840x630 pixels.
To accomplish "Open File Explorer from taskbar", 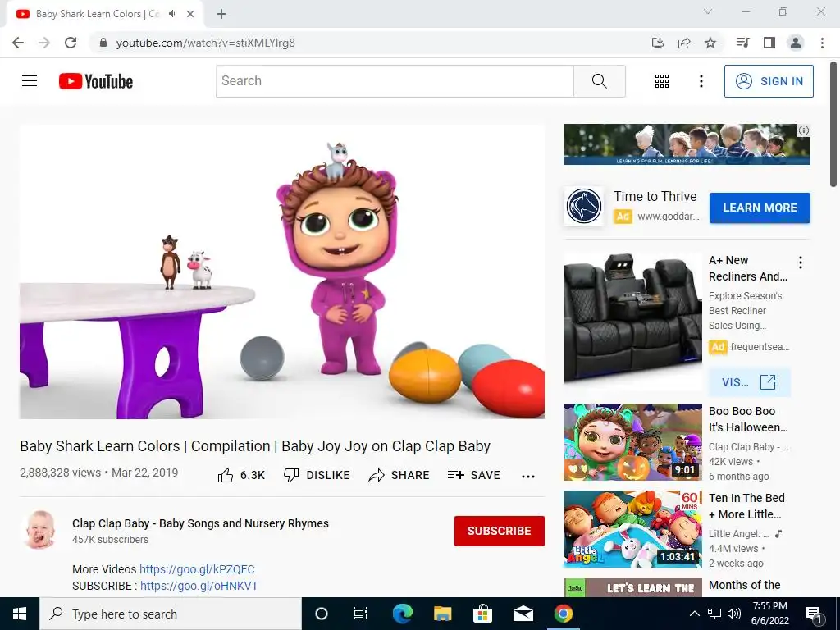I will (x=442, y=614).
